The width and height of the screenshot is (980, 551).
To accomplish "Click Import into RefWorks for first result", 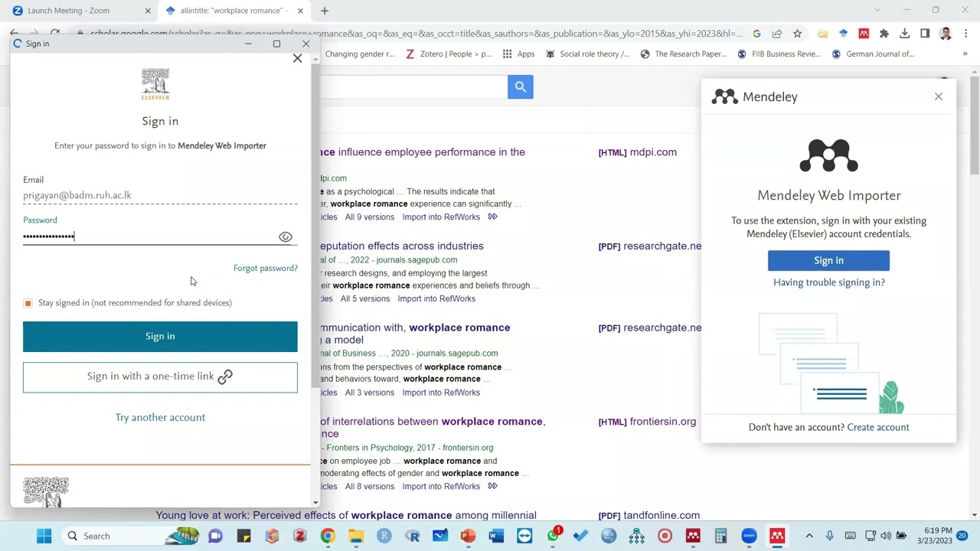I will pos(441,217).
